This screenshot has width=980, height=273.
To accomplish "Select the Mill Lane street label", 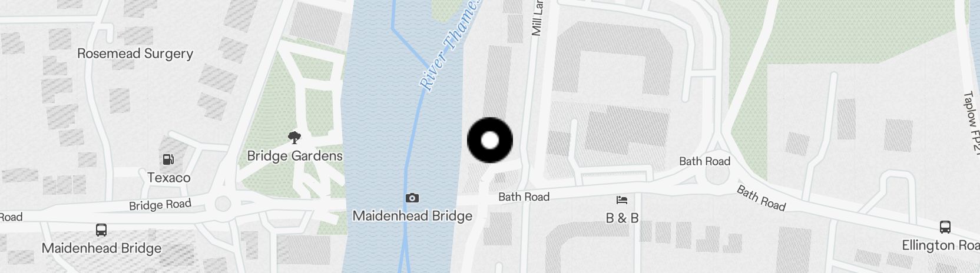I will 537,18.
